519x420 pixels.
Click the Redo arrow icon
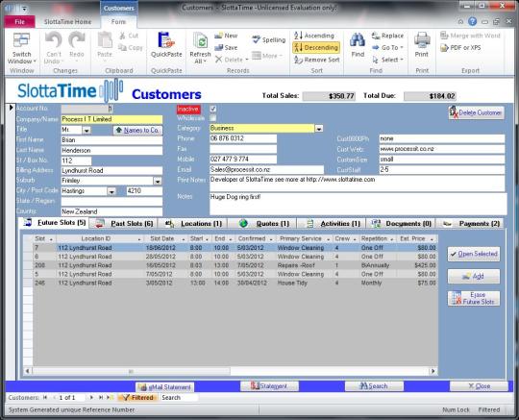(77, 40)
